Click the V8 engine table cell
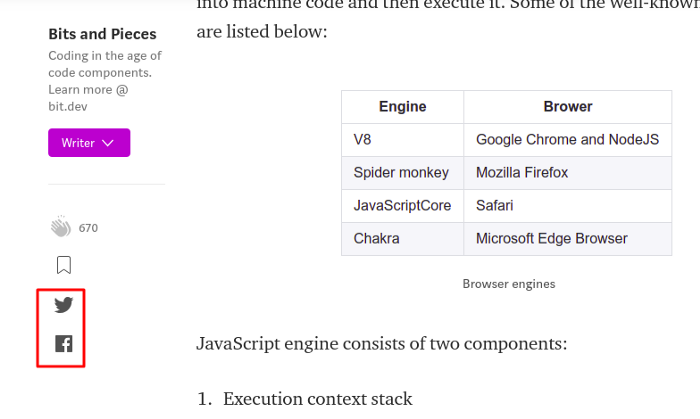Image resolution: width=700 pixels, height=419 pixels. [x=402, y=140]
